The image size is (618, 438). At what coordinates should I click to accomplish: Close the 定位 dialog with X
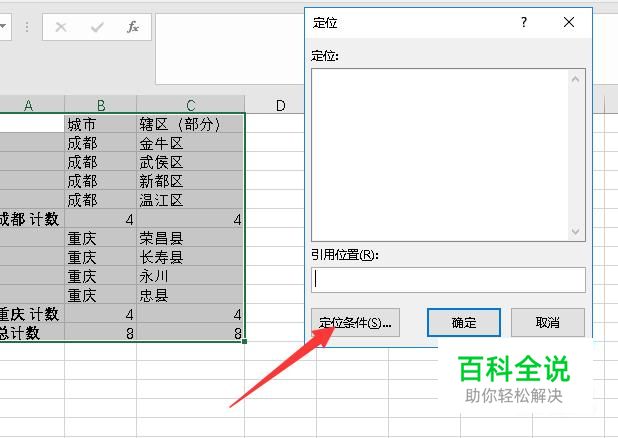(x=569, y=22)
